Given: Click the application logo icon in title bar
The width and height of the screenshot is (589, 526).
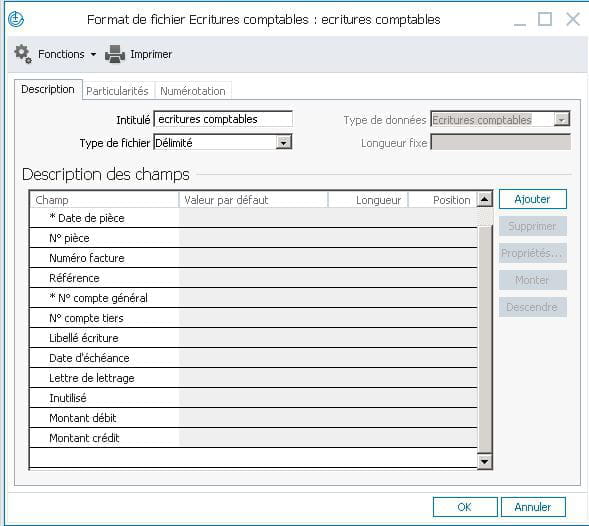Looking at the screenshot, I should [16, 19].
